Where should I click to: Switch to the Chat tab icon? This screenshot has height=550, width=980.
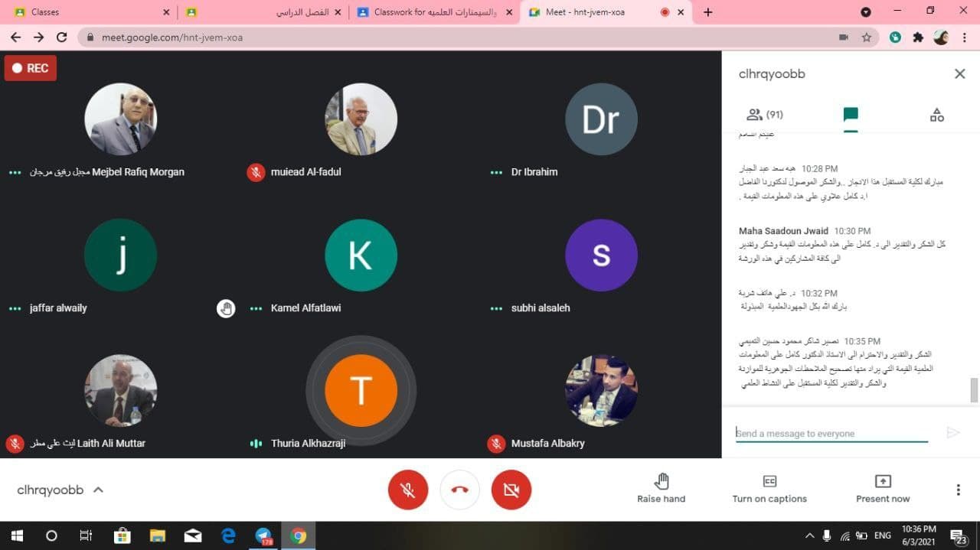click(851, 115)
